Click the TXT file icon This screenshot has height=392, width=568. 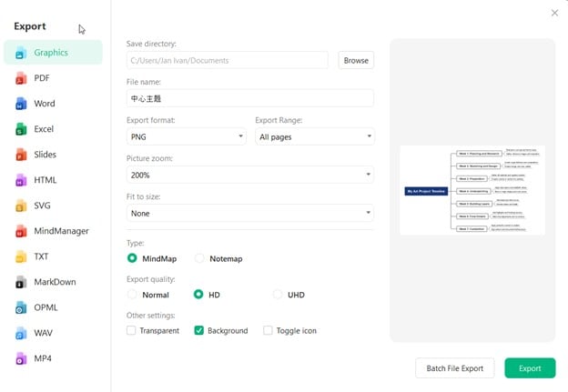21,256
